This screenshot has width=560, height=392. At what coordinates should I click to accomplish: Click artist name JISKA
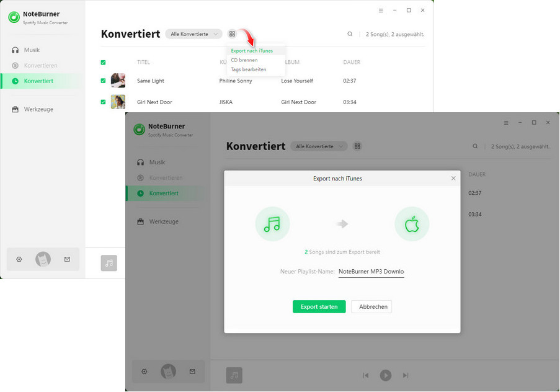pos(226,102)
